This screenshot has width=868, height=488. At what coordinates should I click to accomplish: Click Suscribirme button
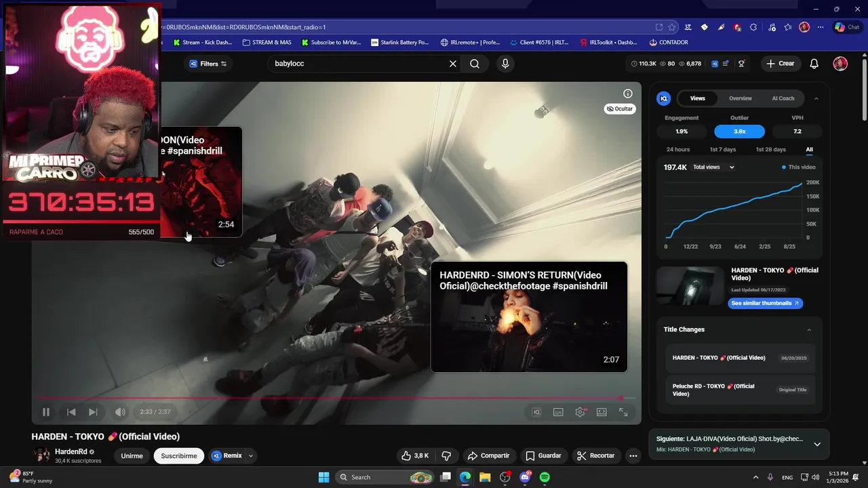click(x=179, y=455)
